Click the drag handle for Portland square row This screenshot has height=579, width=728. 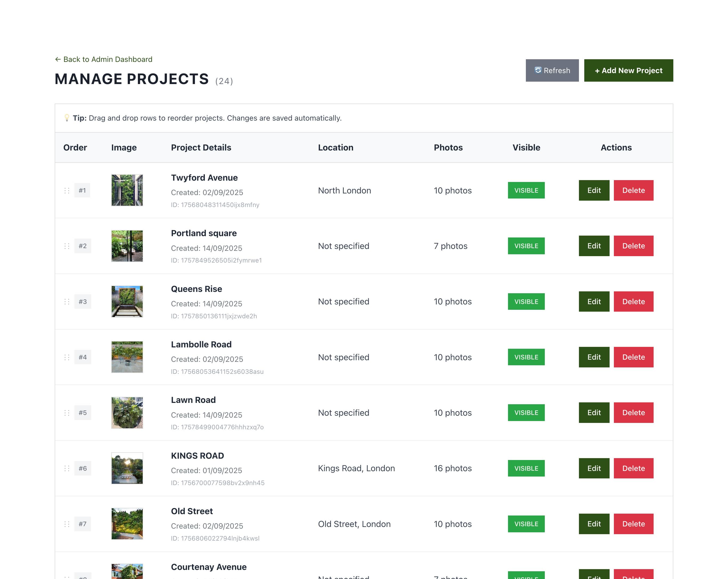(x=67, y=246)
